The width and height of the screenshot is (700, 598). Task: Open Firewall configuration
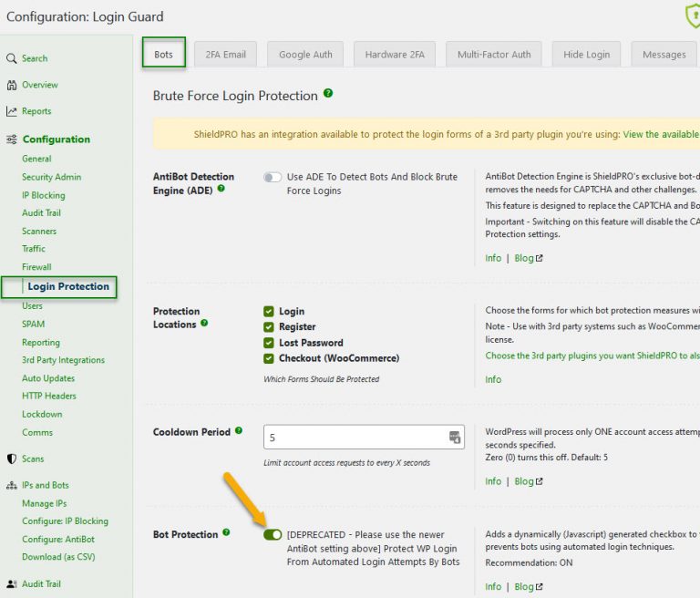coord(36,267)
